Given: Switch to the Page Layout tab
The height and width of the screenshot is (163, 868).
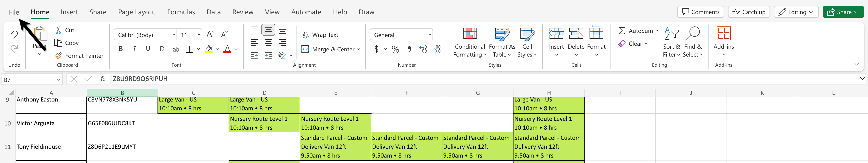Looking at the screenshot, I should click(x=137, y=12).
